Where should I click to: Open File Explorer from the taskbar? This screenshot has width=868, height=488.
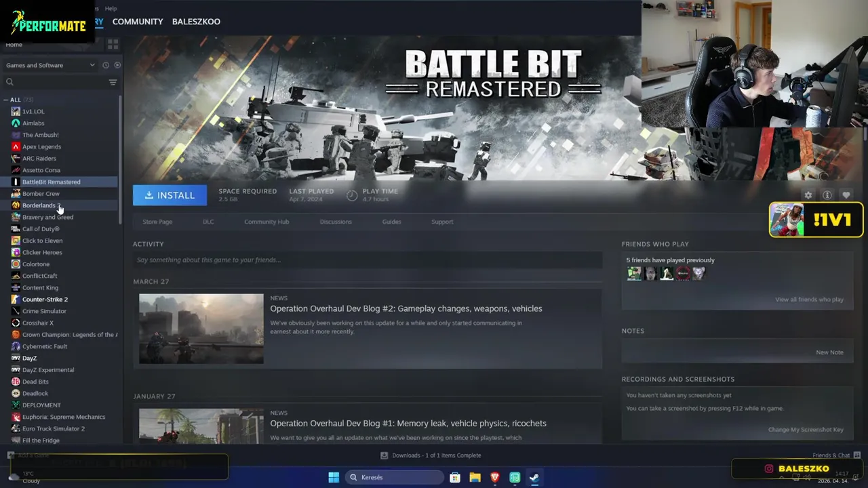(x=475, y=477)
